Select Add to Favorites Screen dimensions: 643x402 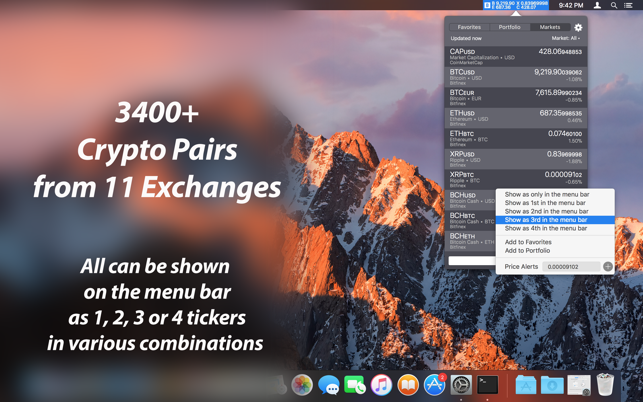pyautogui.click(x=528, y=242)
